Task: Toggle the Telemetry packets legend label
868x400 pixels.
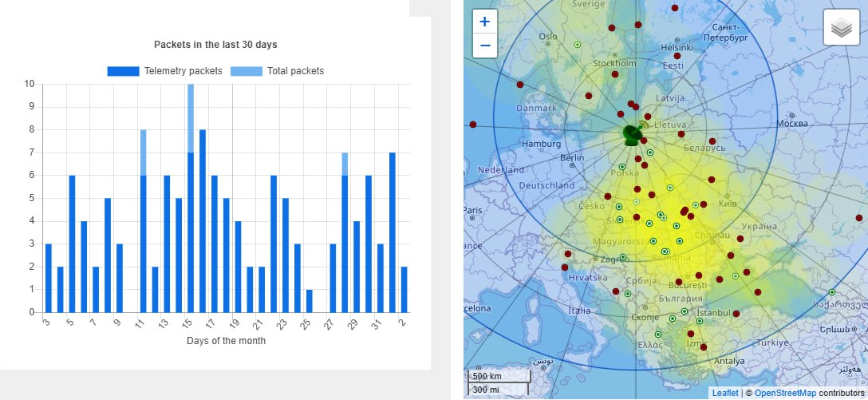Action: click(x=183, y=71)
